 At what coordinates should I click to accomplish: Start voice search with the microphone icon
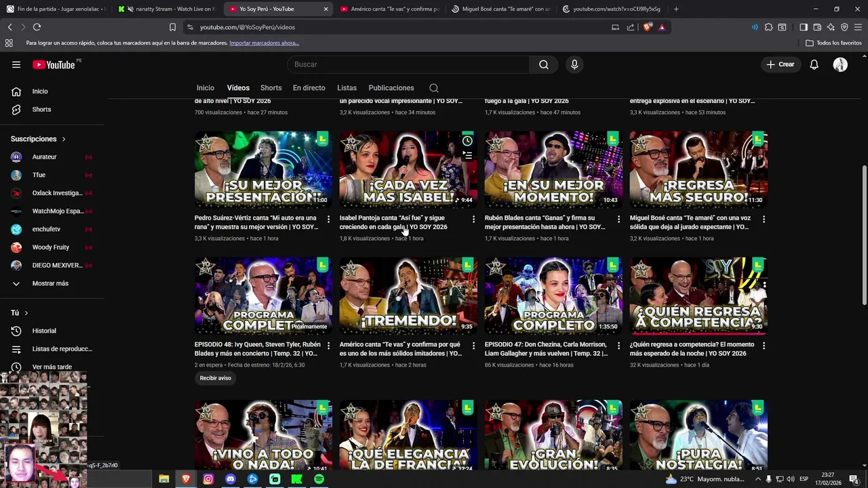coord(574,64)
